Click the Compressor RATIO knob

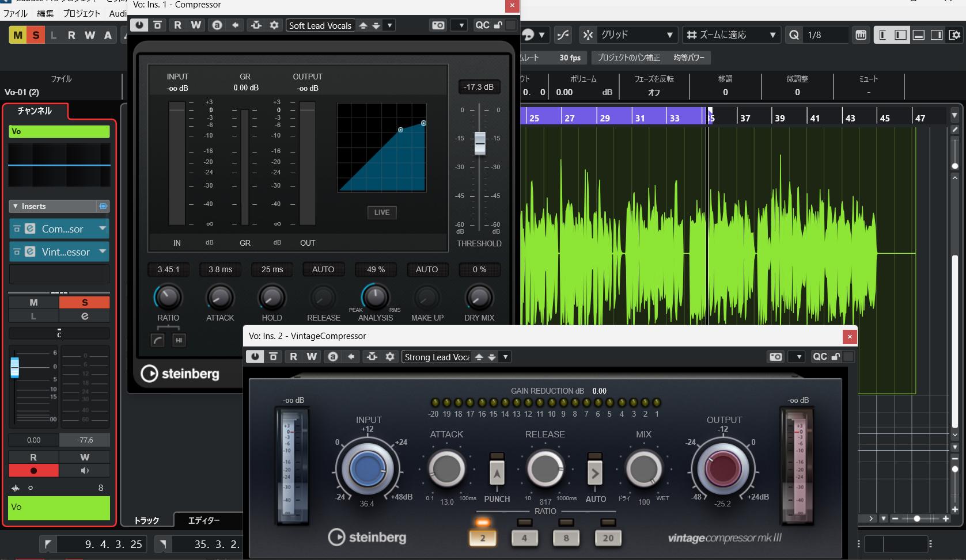coord(168,298)
